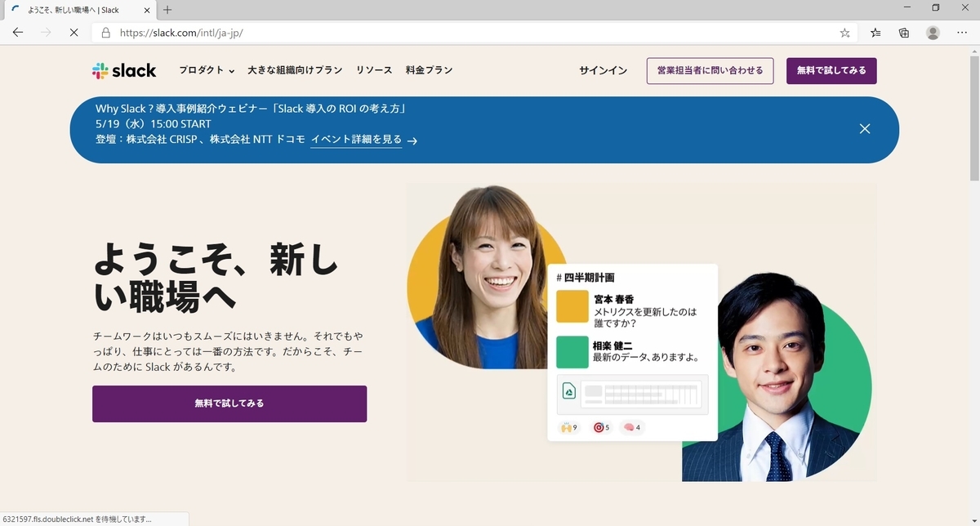Stop page loading with the X button
The width and height of the screenshot is (980, 526).
click(73, 33)
